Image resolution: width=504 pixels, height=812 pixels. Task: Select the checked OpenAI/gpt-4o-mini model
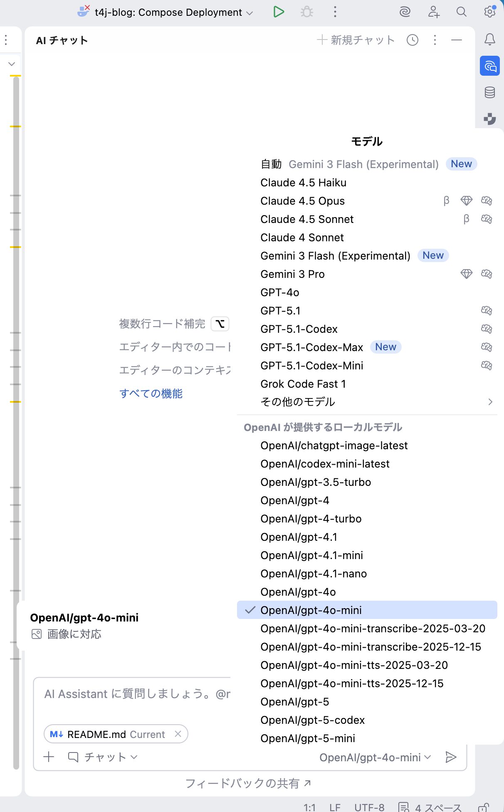(311, 610)
